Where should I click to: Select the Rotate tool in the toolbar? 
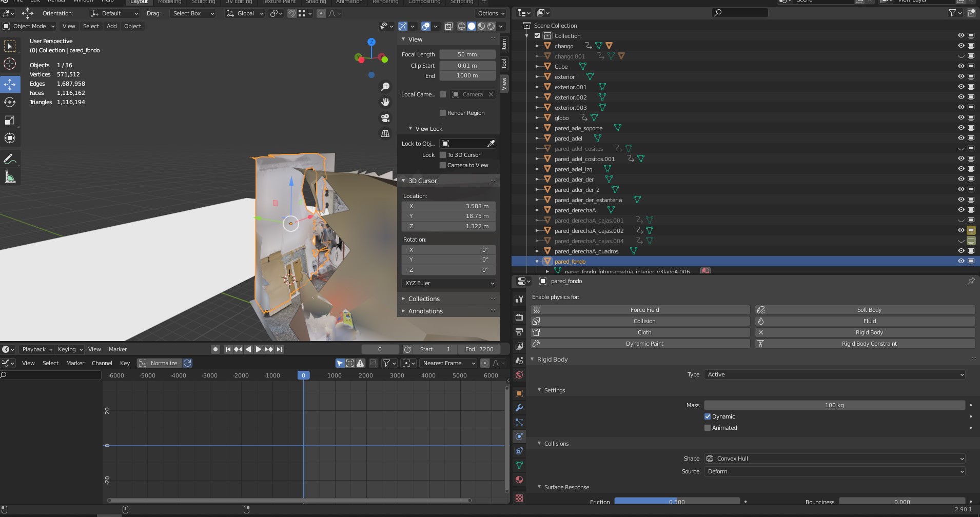(10, 102)
